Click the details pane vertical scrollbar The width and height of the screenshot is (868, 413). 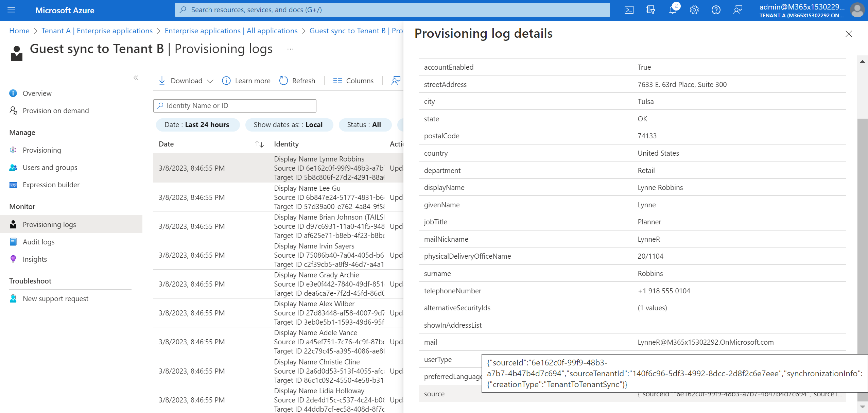click(x=862, y=238)
